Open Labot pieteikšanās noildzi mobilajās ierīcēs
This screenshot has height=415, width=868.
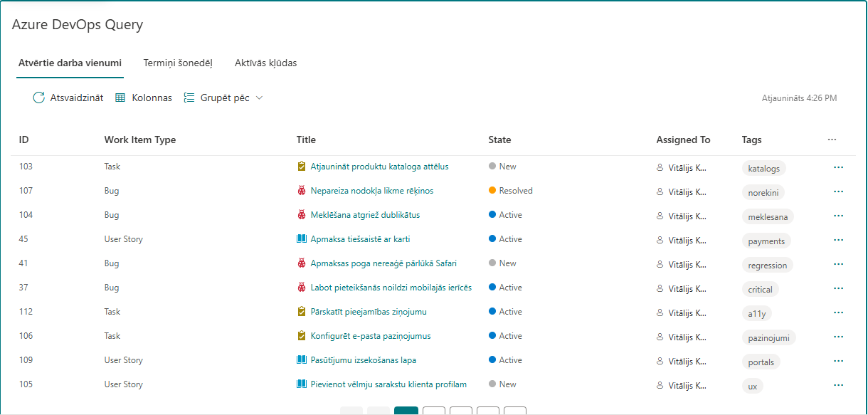[x=391, y=288]
